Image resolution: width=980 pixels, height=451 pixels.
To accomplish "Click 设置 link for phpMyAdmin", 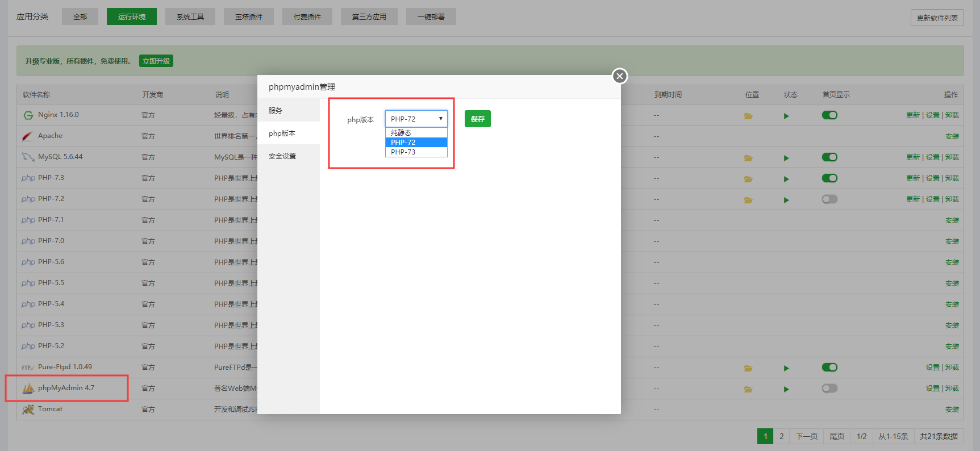I will tap(933, 389).
